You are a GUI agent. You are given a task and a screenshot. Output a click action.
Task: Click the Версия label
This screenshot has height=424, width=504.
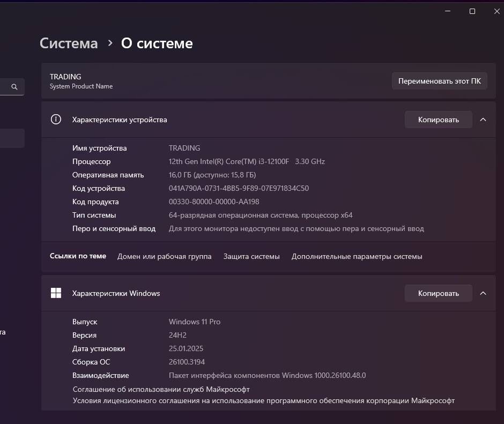click(x=84, y=335)
